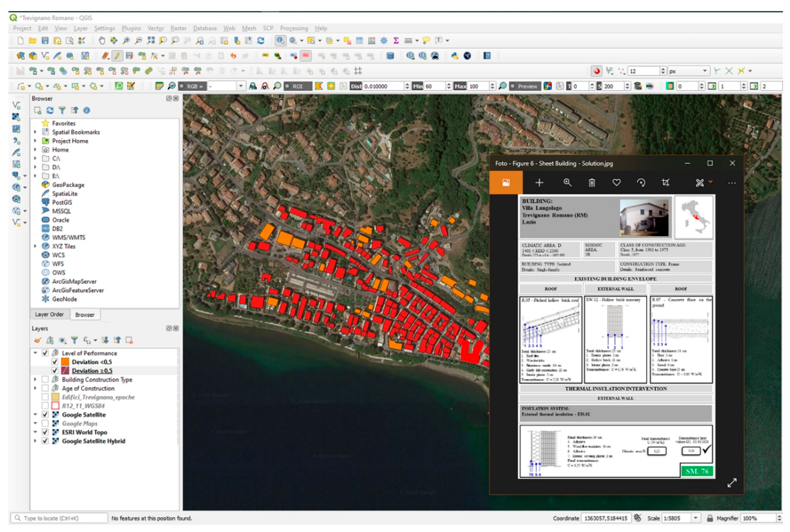
Task: Rotate the photo in the viewer
Action: coord(641,183)
